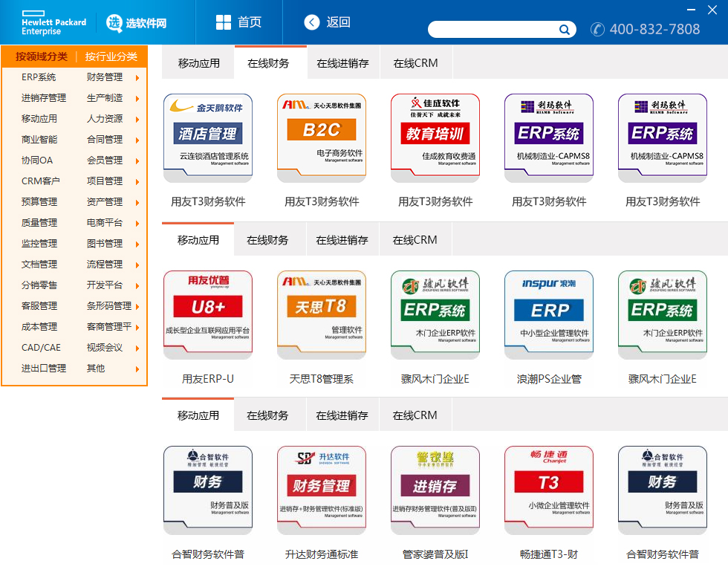The width and height of the screenshot is (728, 587).
Task: Open the 用友优普 U8+ product icon
Action: click(x=208, y=315)
